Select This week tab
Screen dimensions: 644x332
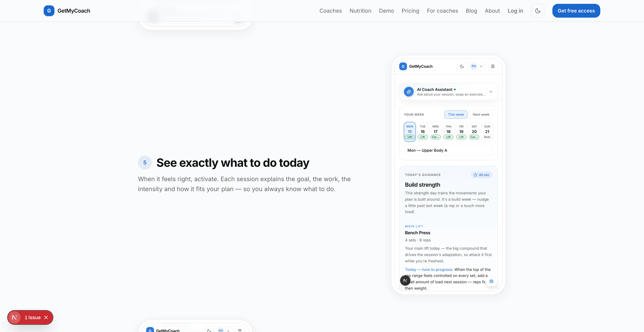click(x=456, y=114)
